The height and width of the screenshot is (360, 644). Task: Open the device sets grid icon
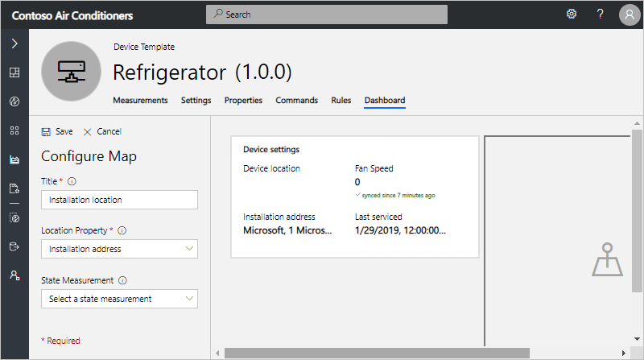click(14, 130)
